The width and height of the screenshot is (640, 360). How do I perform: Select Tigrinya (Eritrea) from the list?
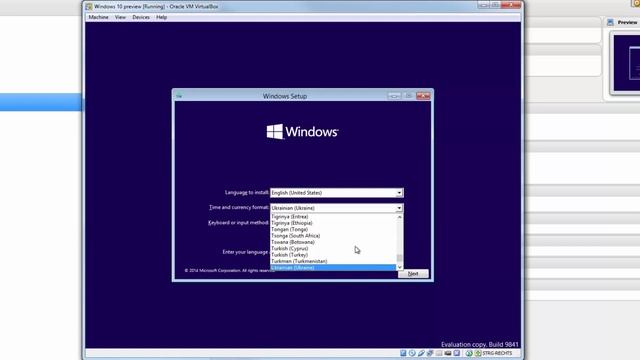tap(333, 217)
